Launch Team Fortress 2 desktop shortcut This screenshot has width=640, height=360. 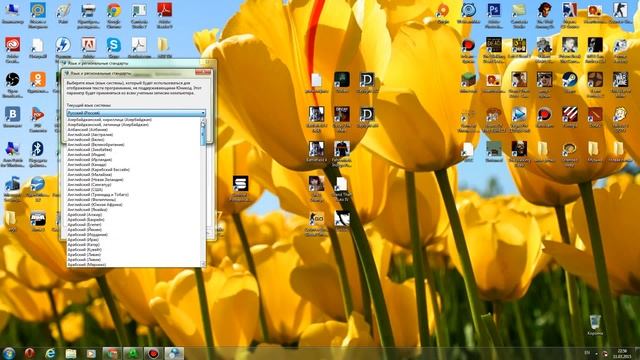click(x=595, y=80)
